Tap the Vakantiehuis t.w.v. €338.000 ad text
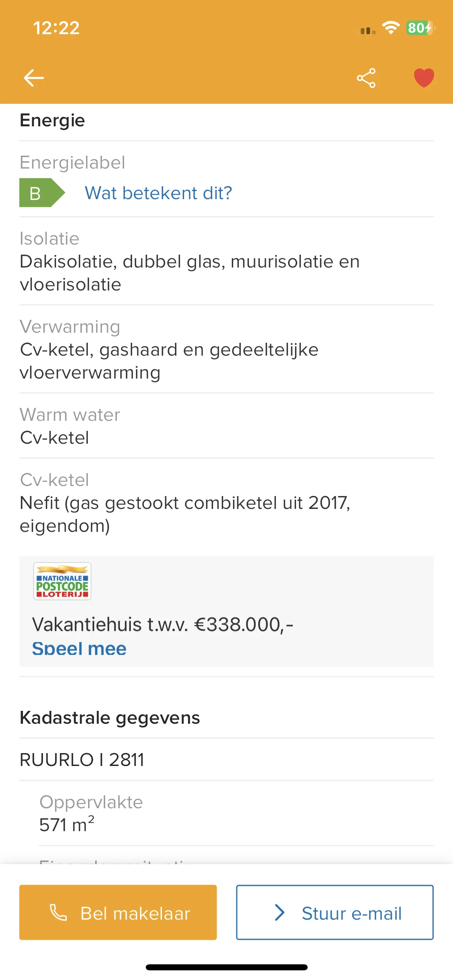 [163, 624]
